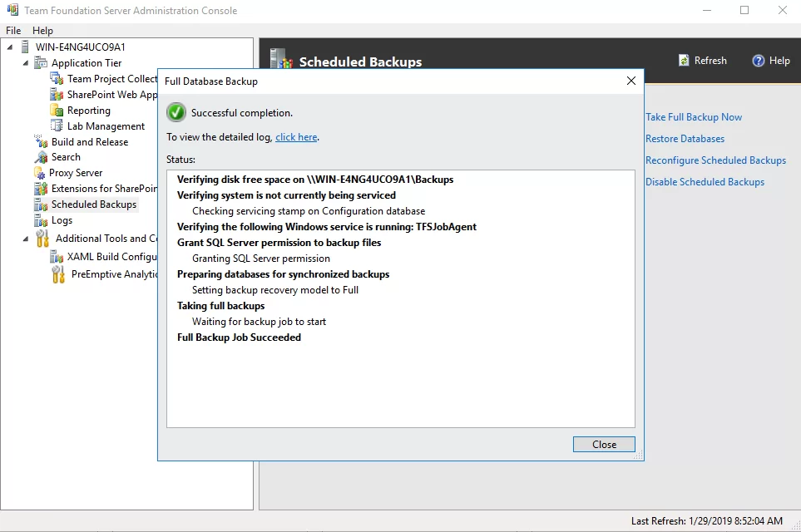Click the Team Foundation Server title bar icon
Viewport: 801px width, 532px height.
(12, 10)
